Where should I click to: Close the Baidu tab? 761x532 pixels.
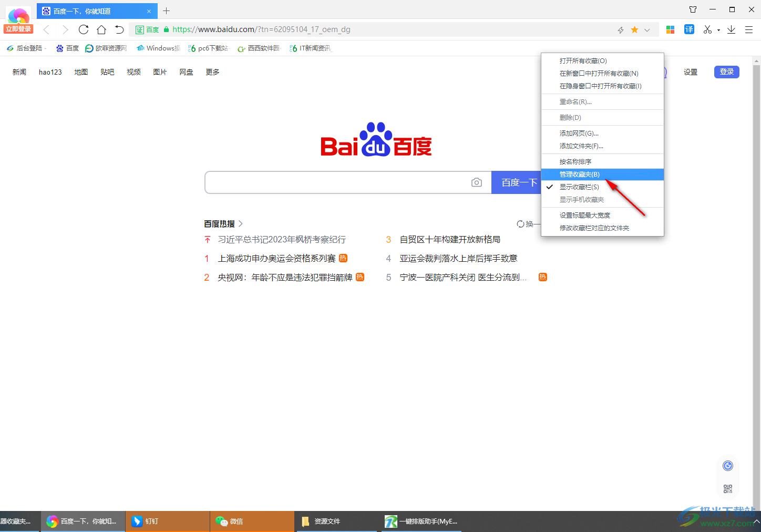click(x=149, y=11)
